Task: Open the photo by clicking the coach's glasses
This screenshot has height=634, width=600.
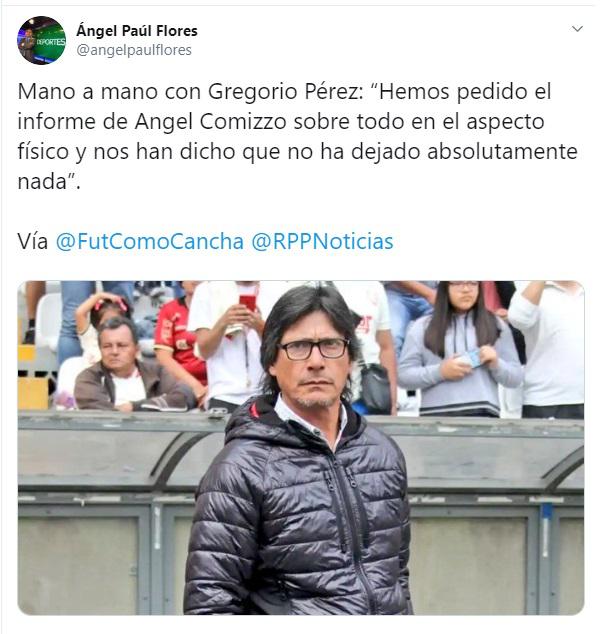Action: coord(314,349)
